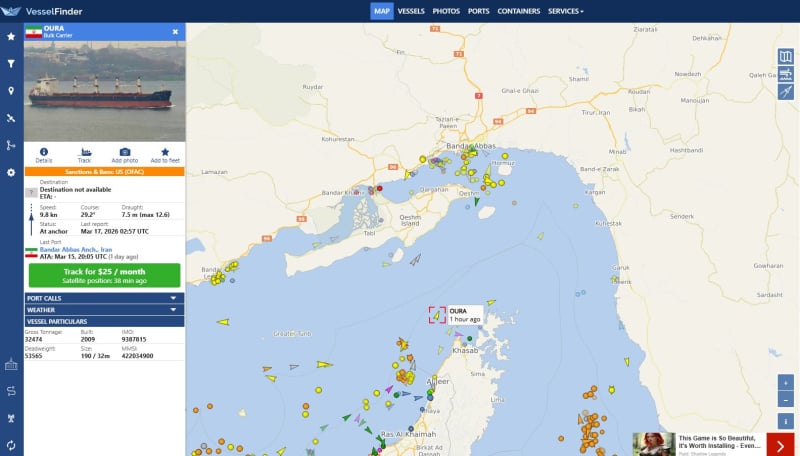The height and width of the screenshot is (456, 800).
Task: Open the CONTAINERS page
Action: 518,11
